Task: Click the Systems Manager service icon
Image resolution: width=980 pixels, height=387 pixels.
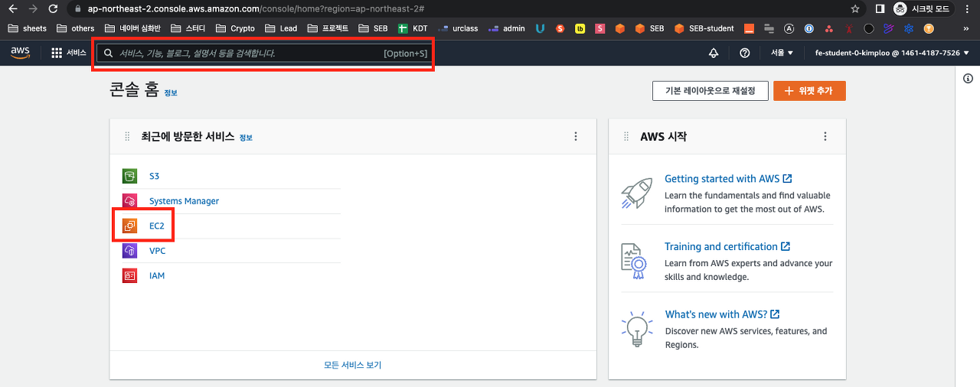Action: coord(129,201)
